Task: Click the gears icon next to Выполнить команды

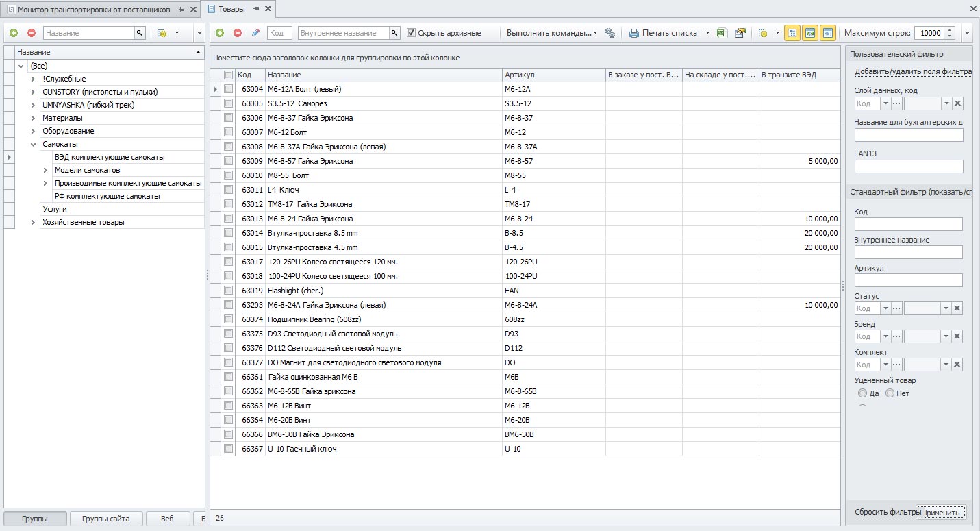Action: [x=610, y=33]
